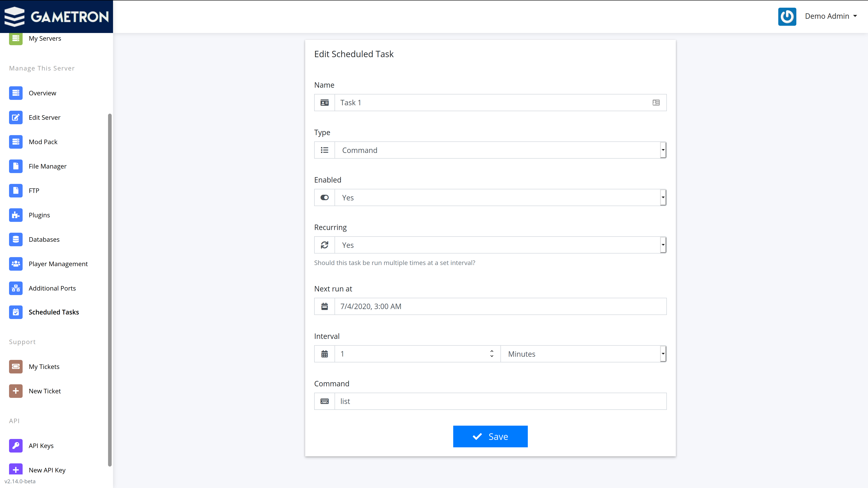Click the v2.14.0-beta version text
868x488 pixels.
click(x=20, y=481)
